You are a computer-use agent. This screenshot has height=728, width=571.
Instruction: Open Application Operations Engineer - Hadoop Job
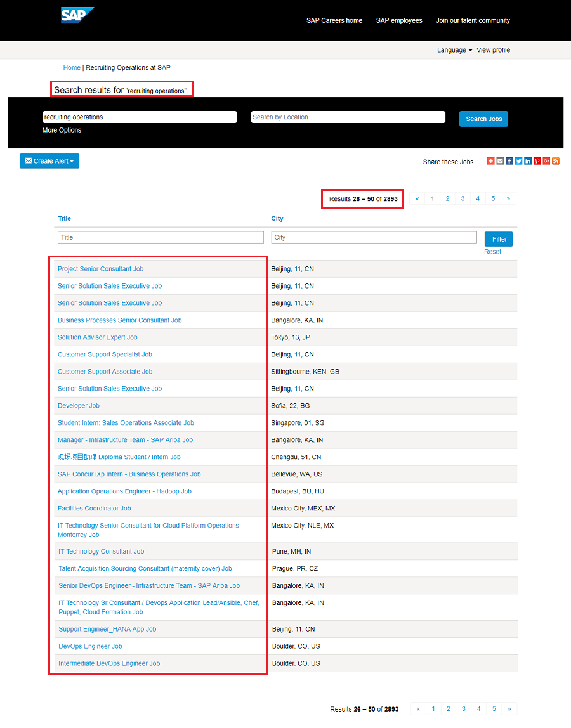click(x=124, y=491)
